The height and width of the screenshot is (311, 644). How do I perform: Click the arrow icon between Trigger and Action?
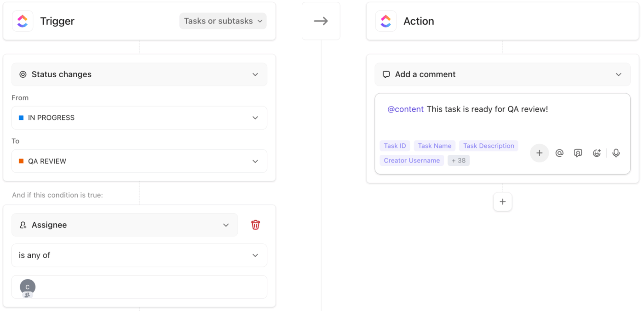[x=321, y=20]
